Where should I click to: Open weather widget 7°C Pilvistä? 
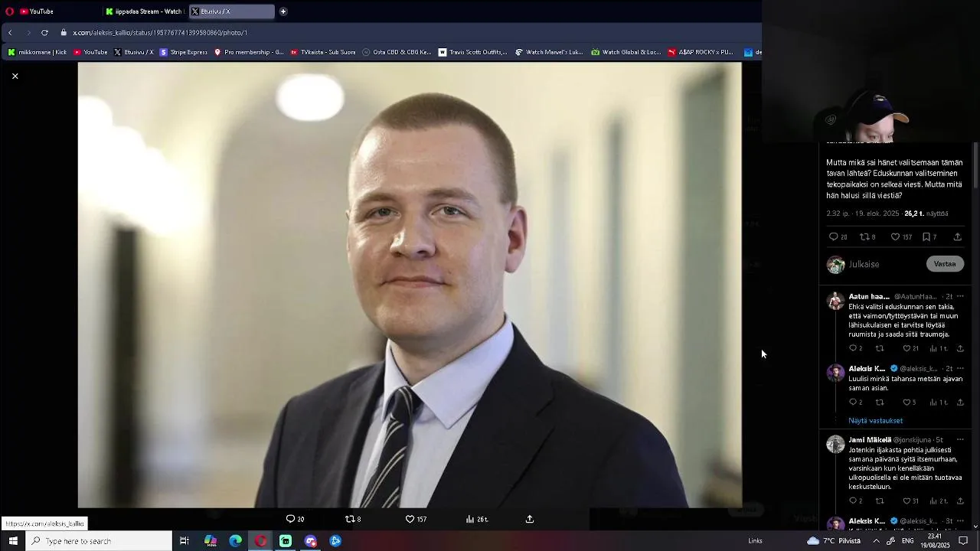click(834, 541)
